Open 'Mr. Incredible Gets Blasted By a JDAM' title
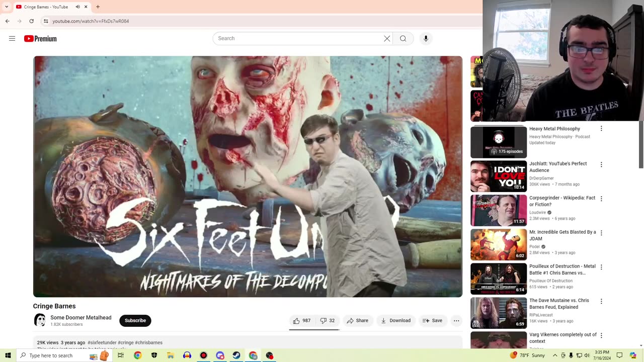This screenshot has width=644, height=362. coord(562,235)
